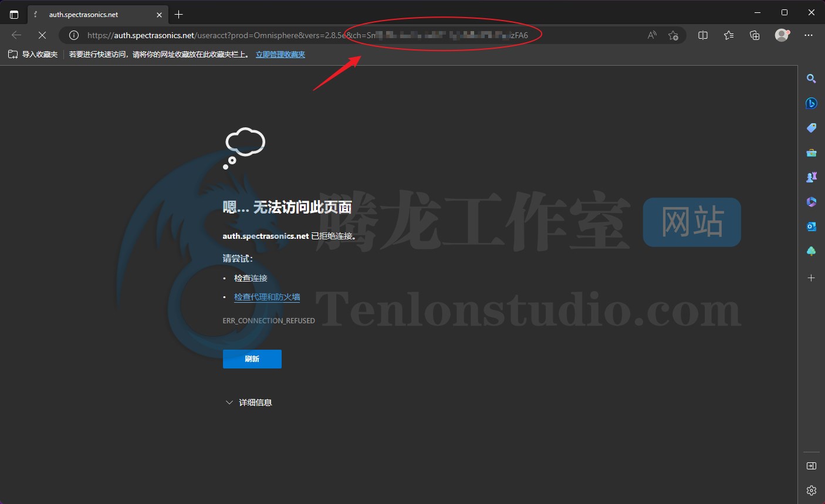Open sidebar settings gear icon

[812, 491]
